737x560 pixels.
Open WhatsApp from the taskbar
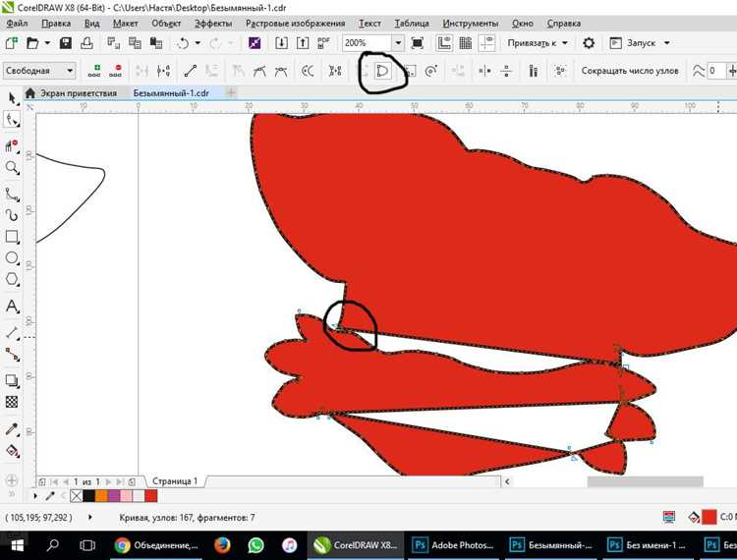click(256, 545)
